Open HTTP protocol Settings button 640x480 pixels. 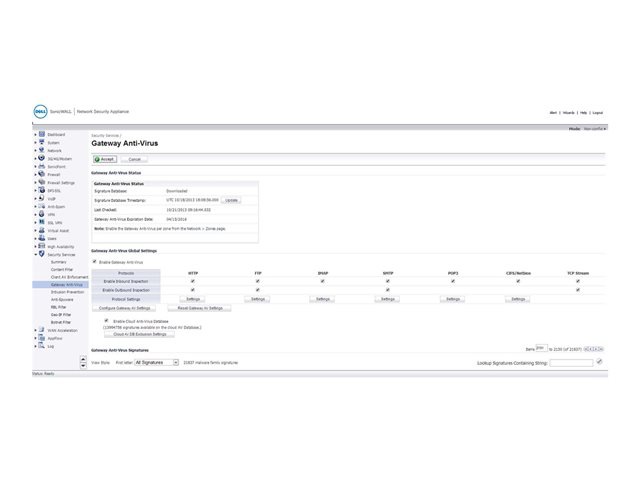pyautogui.click(x=193, y=299)
